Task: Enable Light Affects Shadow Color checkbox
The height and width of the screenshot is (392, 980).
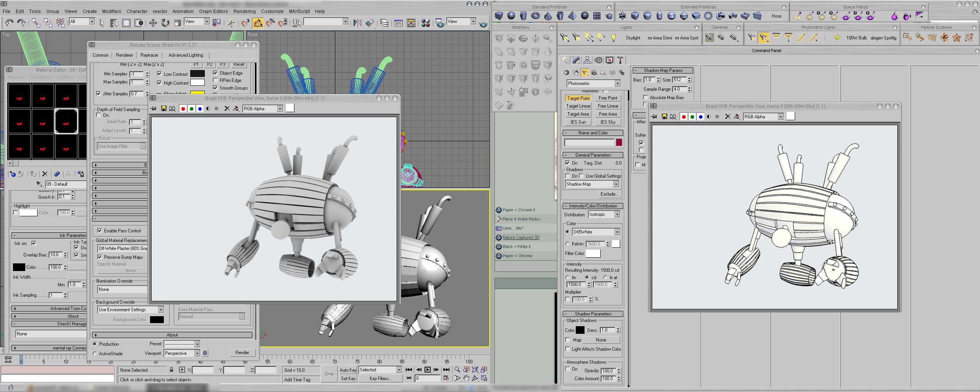Action: point(568,349)
